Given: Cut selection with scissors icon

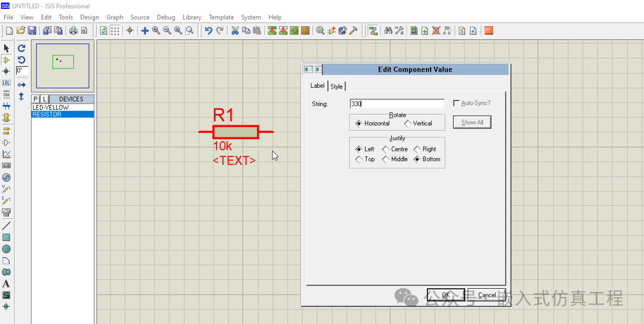Looking at the screenshot, I should [235, 30].
